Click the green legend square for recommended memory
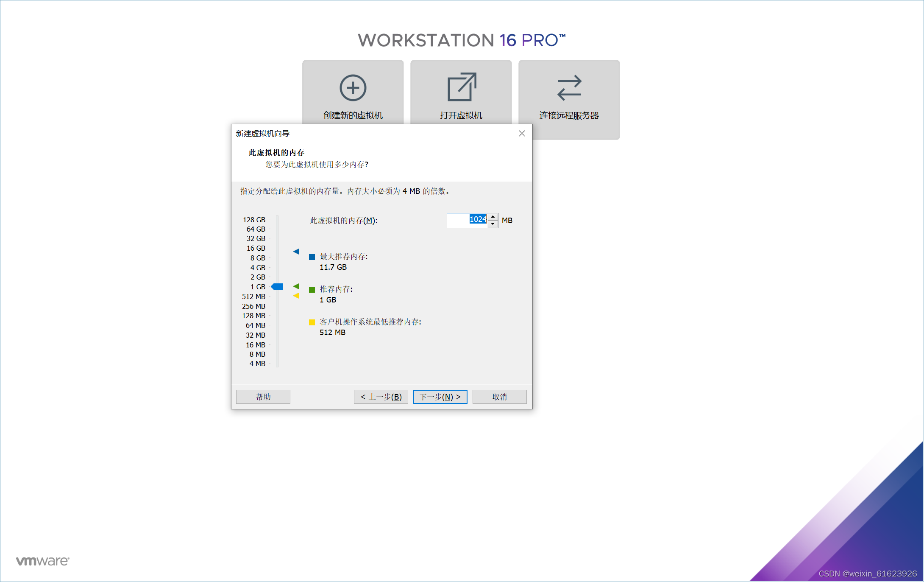The image size is (924, 582). tap(312, 290)
